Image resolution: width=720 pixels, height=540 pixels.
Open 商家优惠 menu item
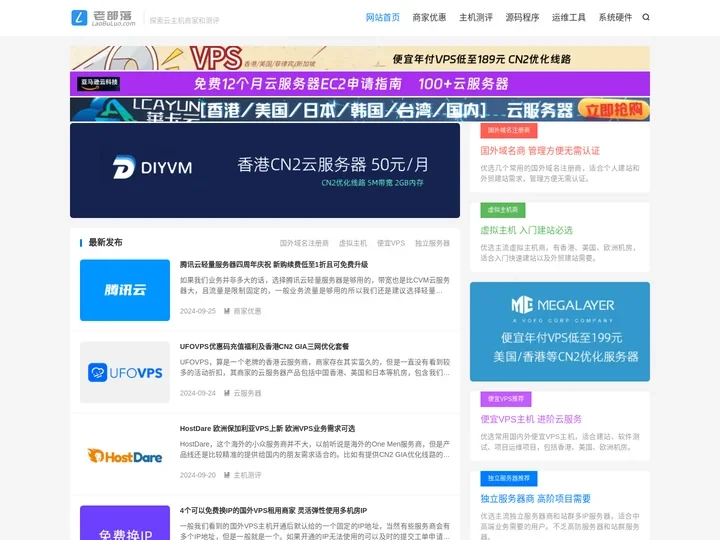pos(429,17)
